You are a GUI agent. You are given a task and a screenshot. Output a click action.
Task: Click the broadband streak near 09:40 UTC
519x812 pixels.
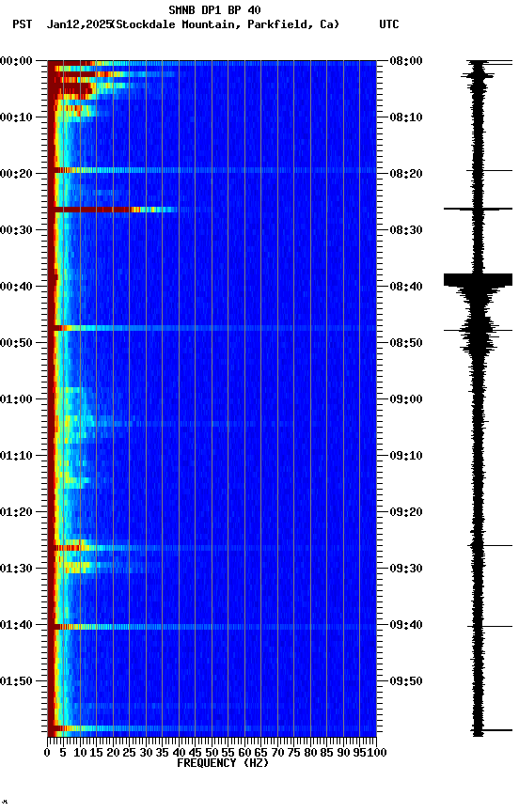tap(212, 627)
